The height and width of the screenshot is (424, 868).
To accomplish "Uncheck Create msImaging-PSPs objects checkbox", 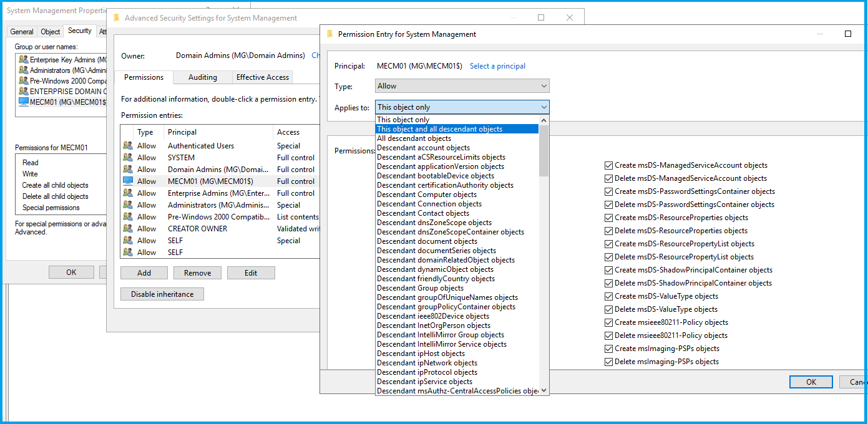I will (608, 349).
